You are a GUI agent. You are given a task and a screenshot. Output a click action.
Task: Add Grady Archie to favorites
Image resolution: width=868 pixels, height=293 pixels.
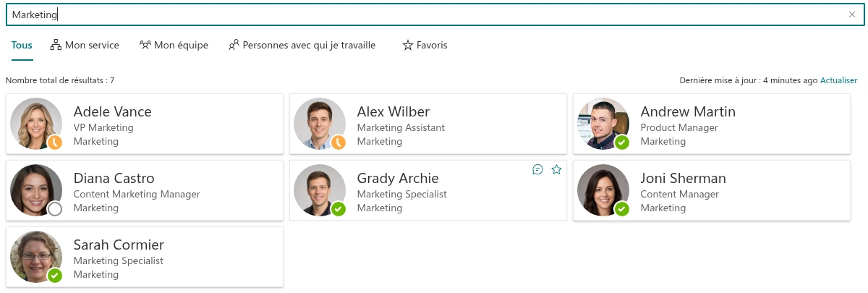click(556, 169)
